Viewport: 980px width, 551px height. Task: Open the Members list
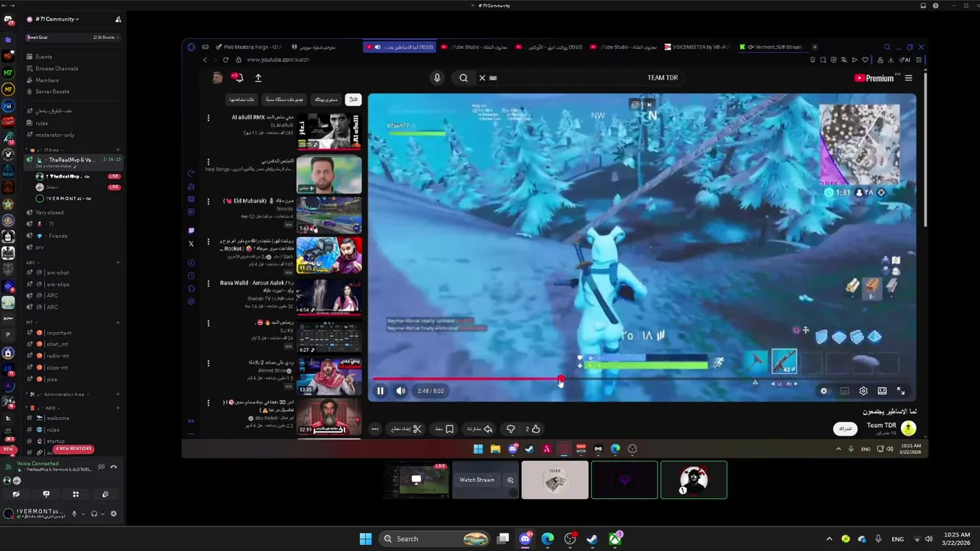[x=73, y=80]
